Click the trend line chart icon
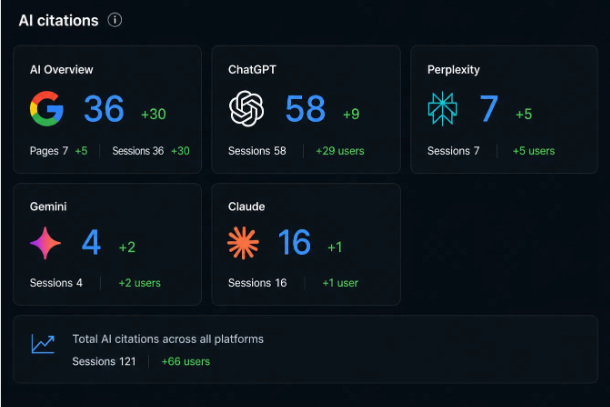Image resolution: width=610 pixels, height=407 pixels. [x=43, y=344]
